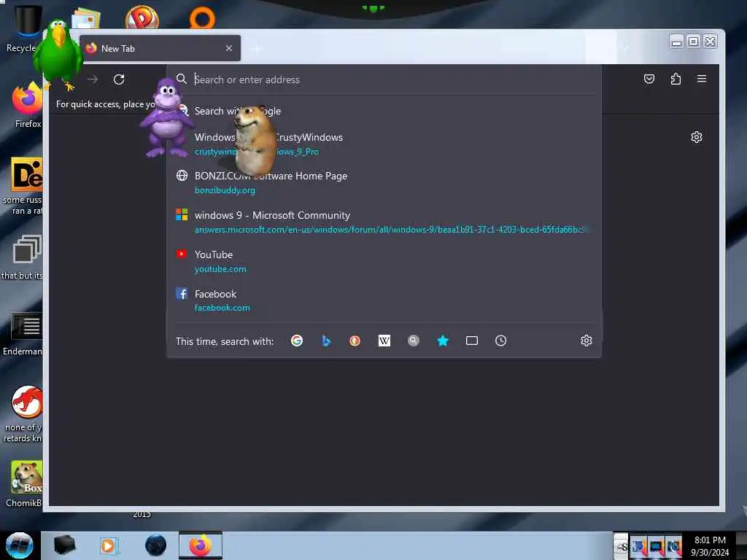
Task: Select the round P desktop icon at top
Action: pos(142,17)
